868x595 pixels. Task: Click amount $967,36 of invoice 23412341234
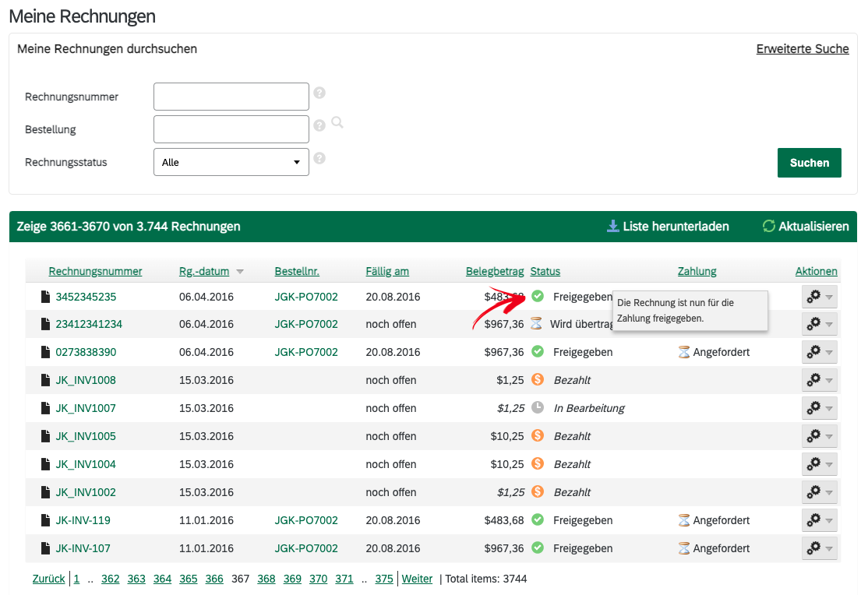504,324
